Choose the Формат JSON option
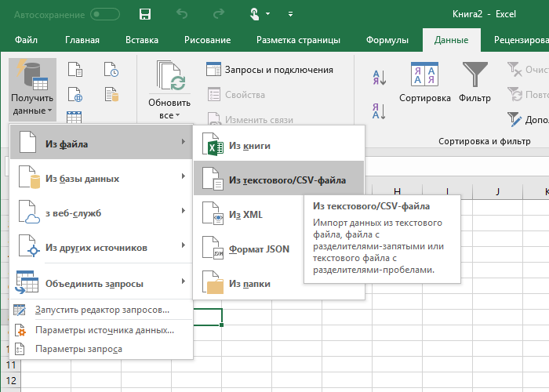This screenshot has height=392, width=549. [249, 249]
